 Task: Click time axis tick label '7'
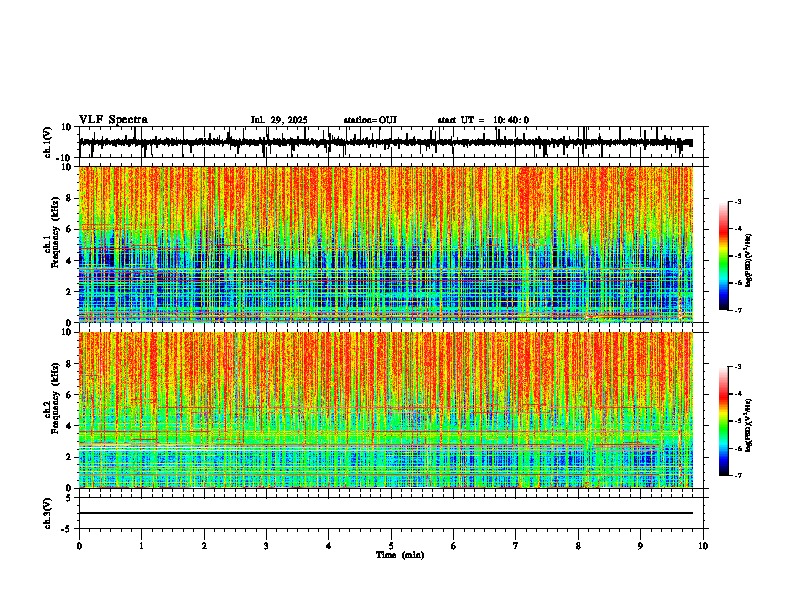516,546
